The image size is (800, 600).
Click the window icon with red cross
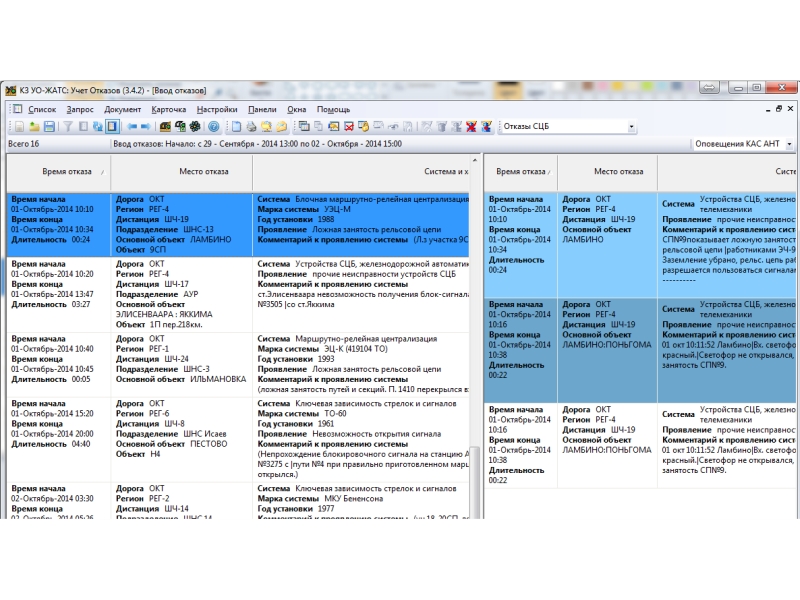tap(349, 127)
